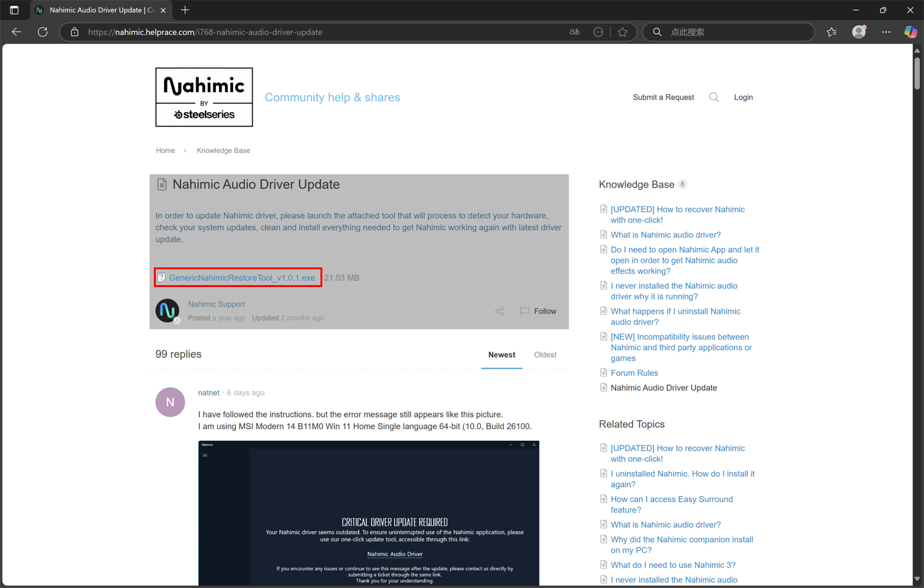Go to Knowledge Base breadcrumb

(223, 150)
